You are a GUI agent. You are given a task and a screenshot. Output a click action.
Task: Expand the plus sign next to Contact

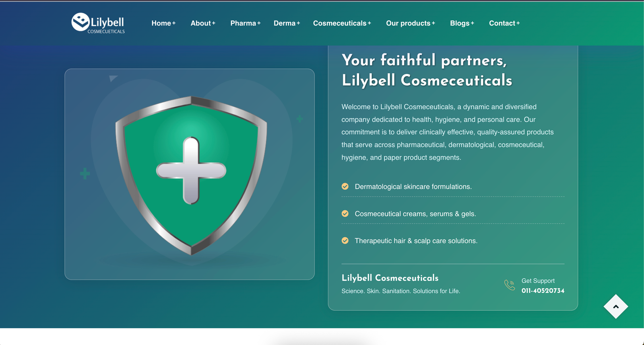(x=518, y=23)
